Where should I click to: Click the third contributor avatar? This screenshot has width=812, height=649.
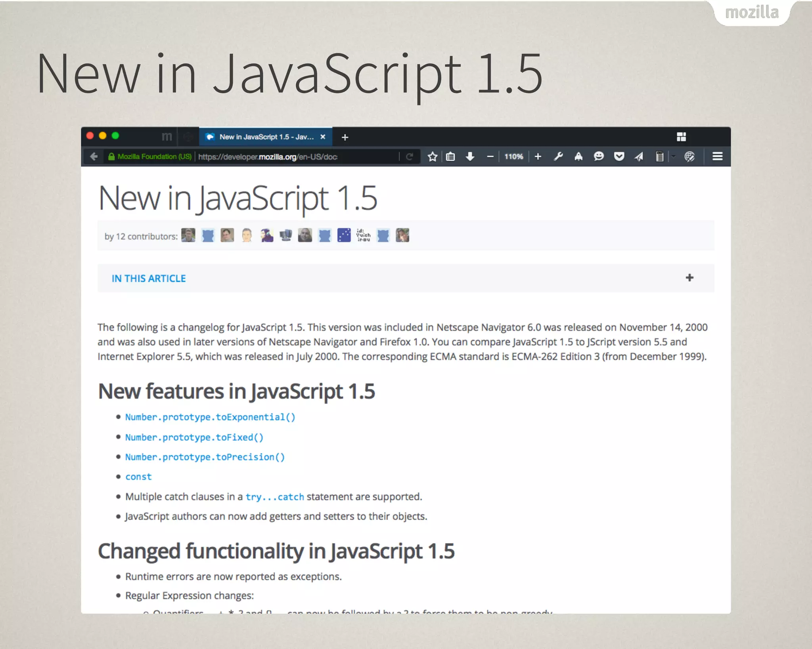click(x=227, y=235)
